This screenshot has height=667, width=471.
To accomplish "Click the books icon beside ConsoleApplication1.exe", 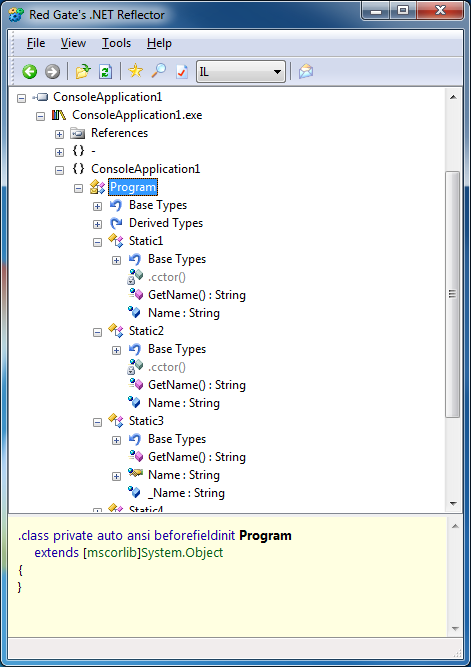I will tap(59, 115).
